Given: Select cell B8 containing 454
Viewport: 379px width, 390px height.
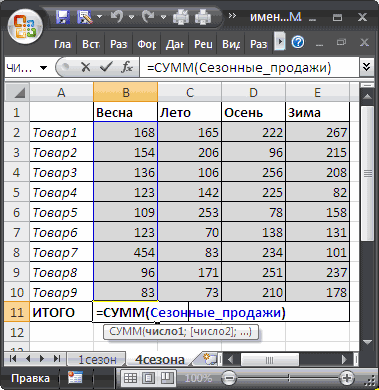Looking at the screenshot, I should [125, 252].
